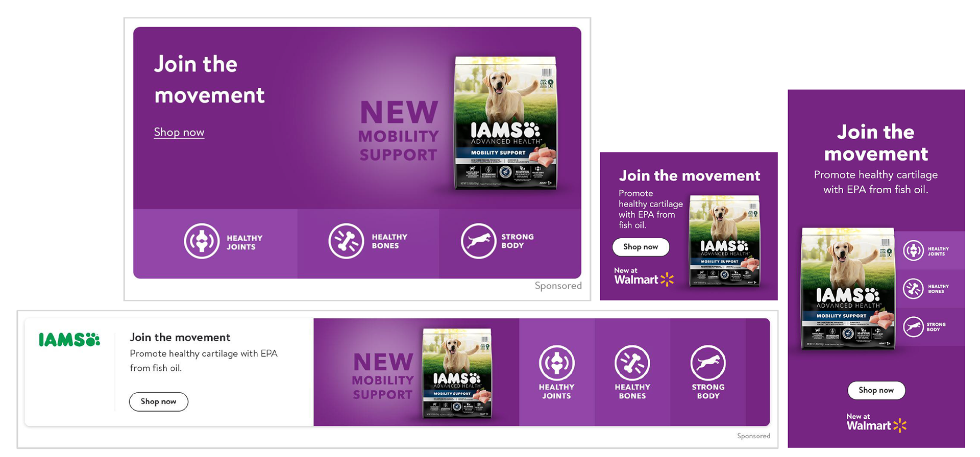980x457 pixels.
Task: Click Healthy Joints icon in large banner
Action: pos(202,241)
